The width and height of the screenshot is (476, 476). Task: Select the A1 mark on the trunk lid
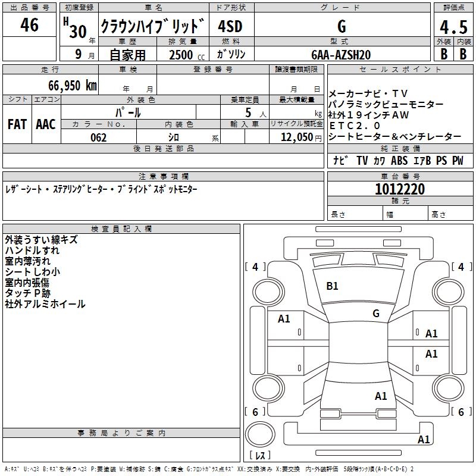click(381, 396)
